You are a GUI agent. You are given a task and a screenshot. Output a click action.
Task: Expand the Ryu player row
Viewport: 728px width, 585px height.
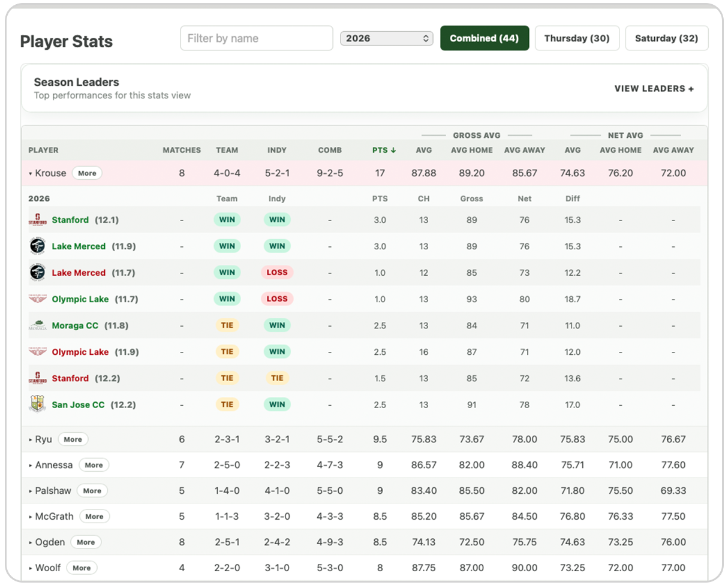31,440
